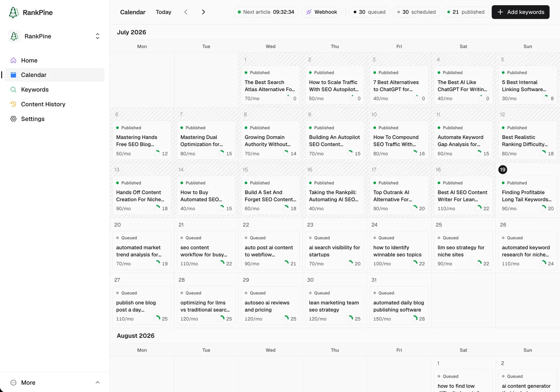Open Settings in sidebar
This screenshot has width=560, height=392.
click(55, 119)
